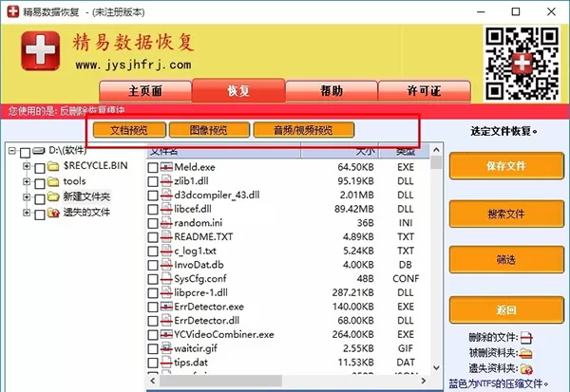Screen dimensions: 570x392
Task: Click the 新建文件夹 folder icon
Action: coord(53,196)
